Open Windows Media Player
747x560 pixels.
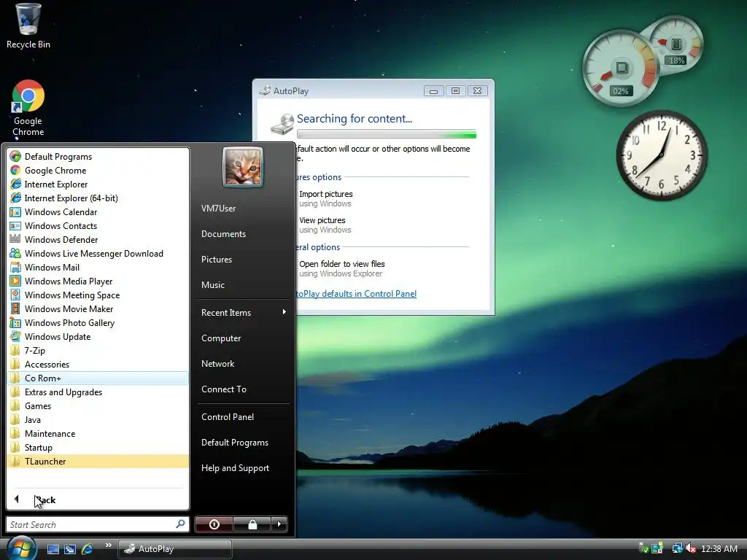(x=98, y=281)
